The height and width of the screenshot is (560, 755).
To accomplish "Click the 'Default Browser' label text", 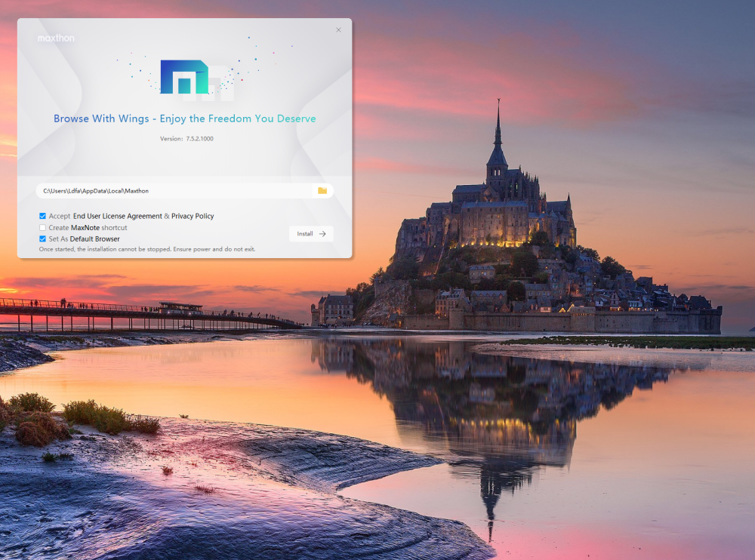I will [x=94, y=238].
